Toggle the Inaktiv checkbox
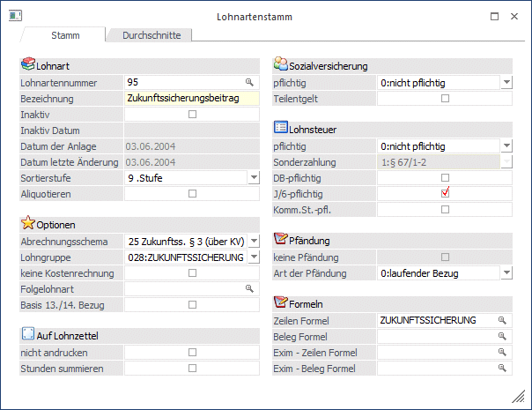Screen dimensions: 532x410 point(192,114)
